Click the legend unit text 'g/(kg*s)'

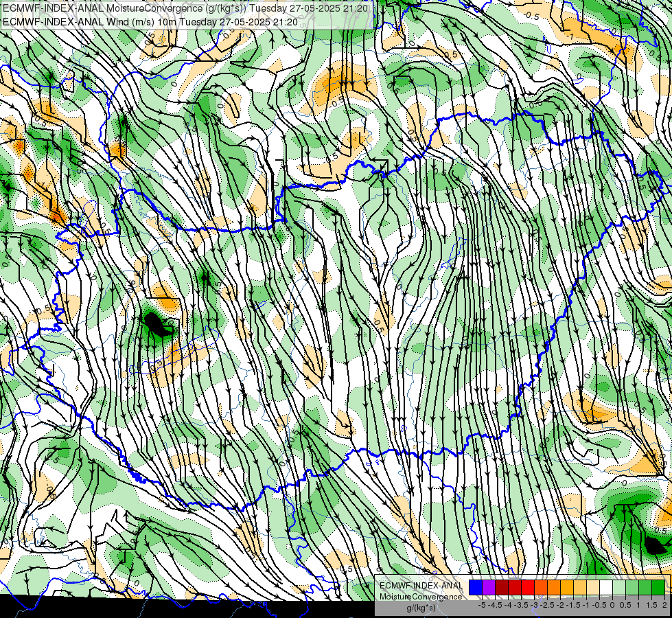421,608
